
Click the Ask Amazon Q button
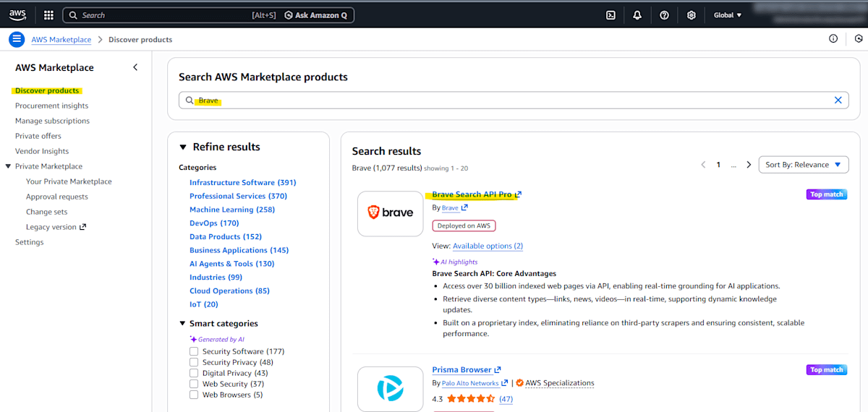click(317, 15)
